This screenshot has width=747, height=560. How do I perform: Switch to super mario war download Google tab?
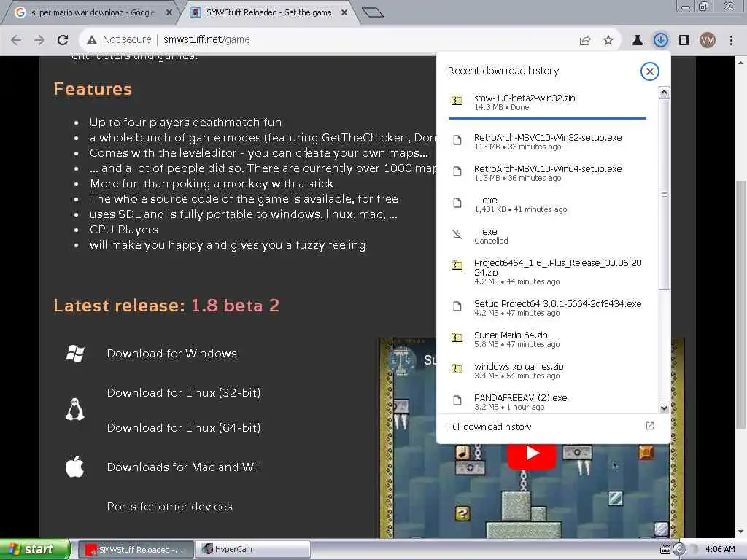coord(93,12)
